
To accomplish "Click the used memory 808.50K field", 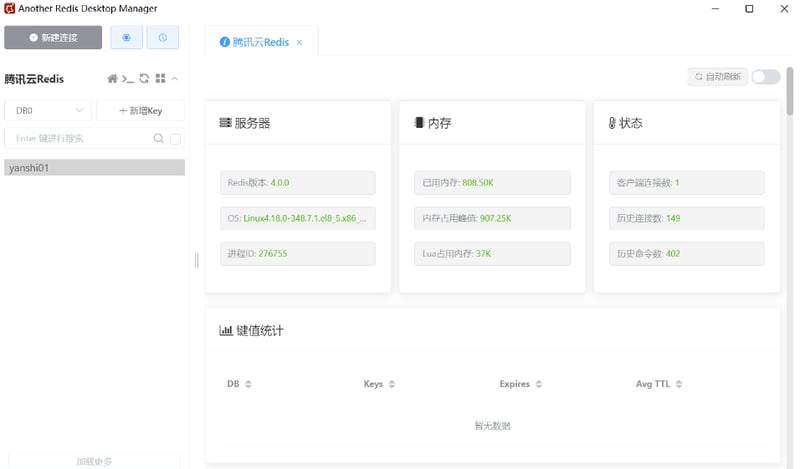I will click(x=492, y=183).
